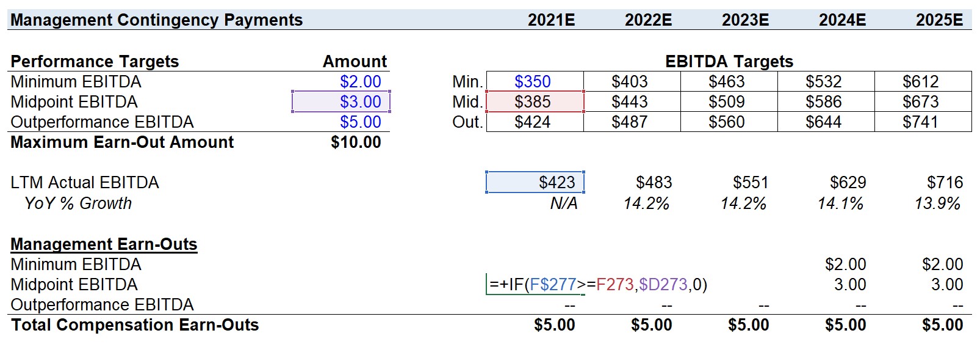Click the Management Contingency Payments title
Screen dimensions: 980x344
pyautogui.click(x=156, y=20)
